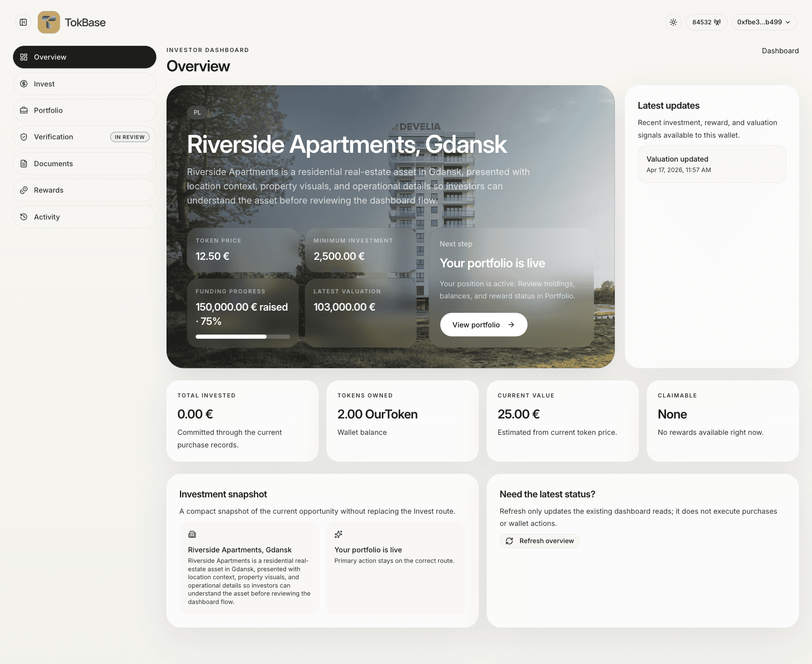This screenshot has width=812, height=664.
Task: Click Riverside Apartments, Gdansk snapshot card title
Action: coord(239,550)
